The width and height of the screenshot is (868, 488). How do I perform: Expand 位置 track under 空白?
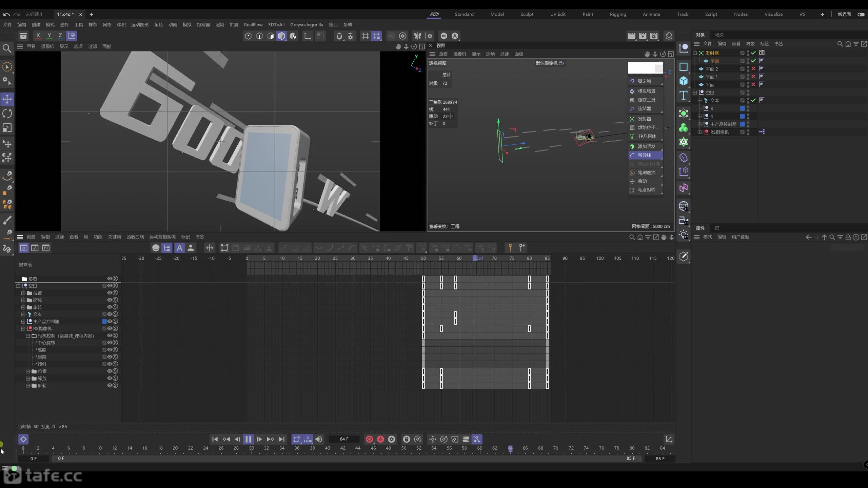[x=23, y=293]
